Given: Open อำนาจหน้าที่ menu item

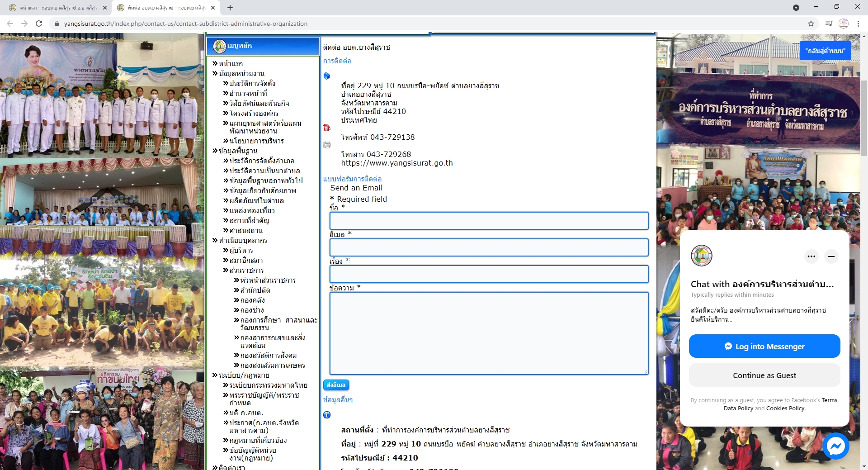Looking at the screenshot, I should (248, 93).
